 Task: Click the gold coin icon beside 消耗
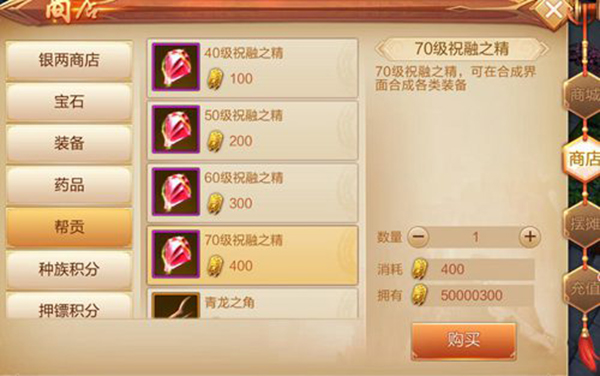(x=420, y=269)
